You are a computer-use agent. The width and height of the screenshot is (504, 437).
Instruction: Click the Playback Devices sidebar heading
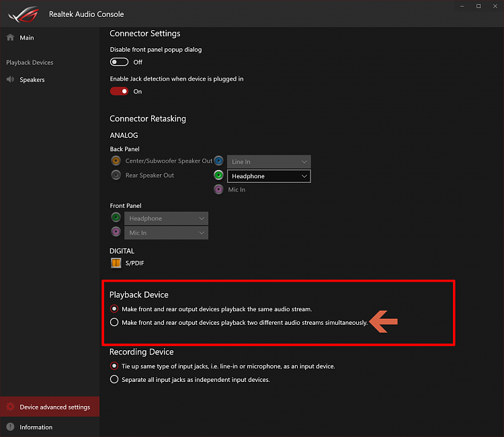tap(30, 63)
